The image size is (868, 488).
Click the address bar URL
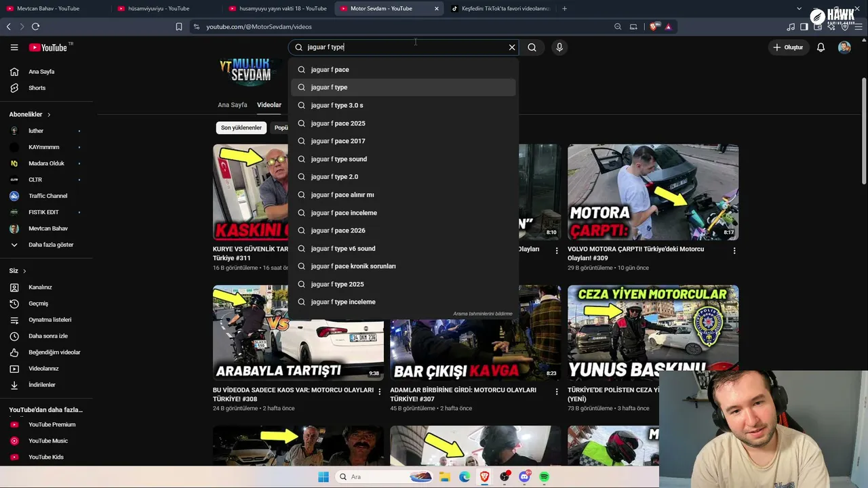[259, 26]
